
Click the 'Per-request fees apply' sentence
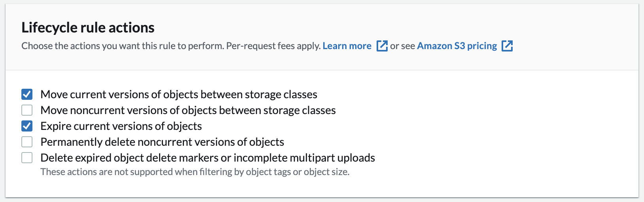(x=273, y=46)
